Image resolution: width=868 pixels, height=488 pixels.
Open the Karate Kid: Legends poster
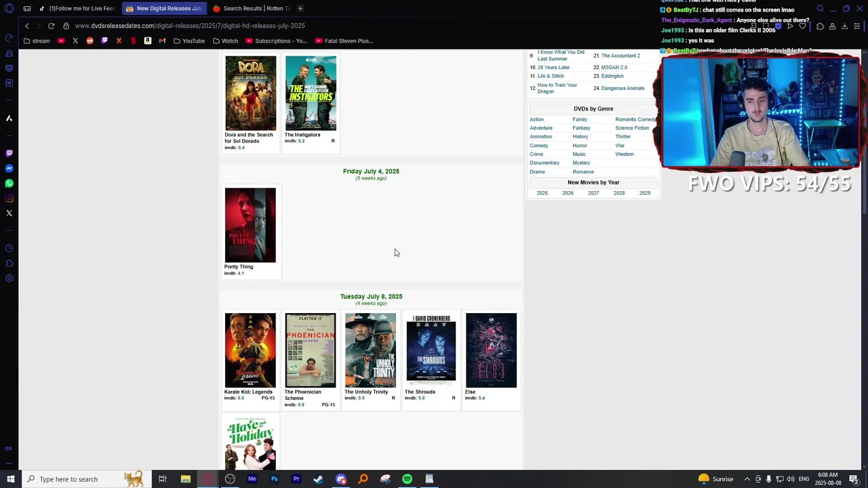pyautogui.click(x=250, y=350)
